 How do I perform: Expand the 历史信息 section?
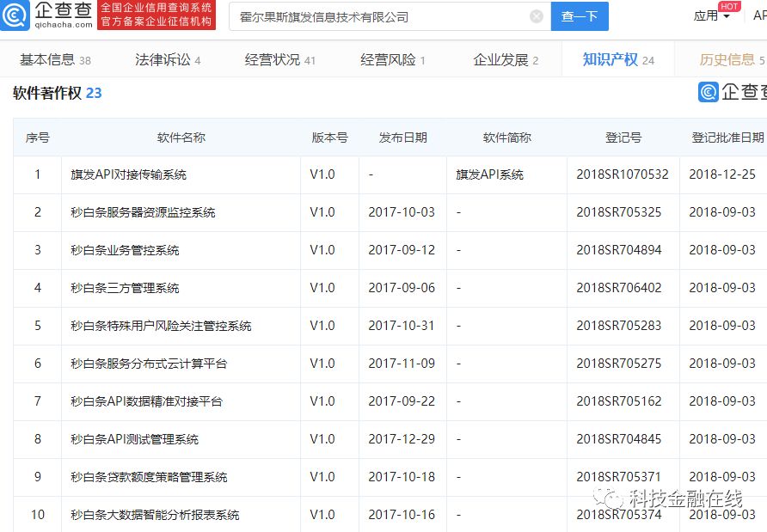729,59
